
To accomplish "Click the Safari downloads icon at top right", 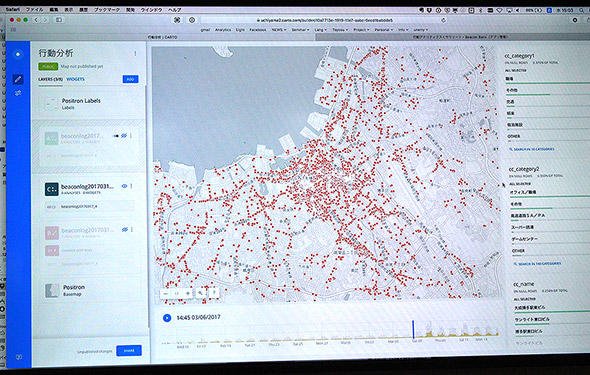I will [575, 20].
